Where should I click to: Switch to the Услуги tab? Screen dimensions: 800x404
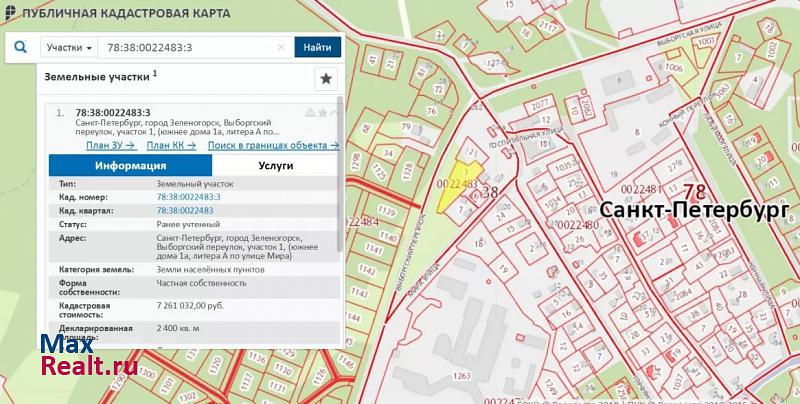(275, 166)
